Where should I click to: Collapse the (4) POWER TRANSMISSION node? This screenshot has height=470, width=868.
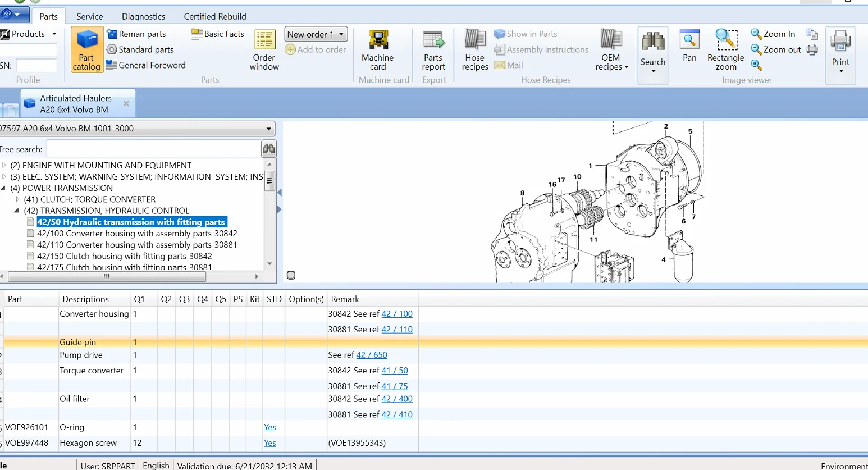[x=4, y=188]
